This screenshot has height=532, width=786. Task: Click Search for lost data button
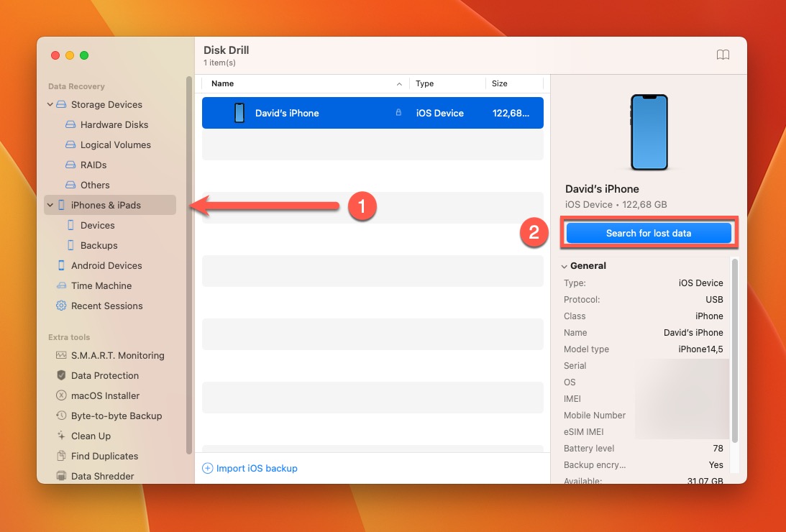pos(648,233)
